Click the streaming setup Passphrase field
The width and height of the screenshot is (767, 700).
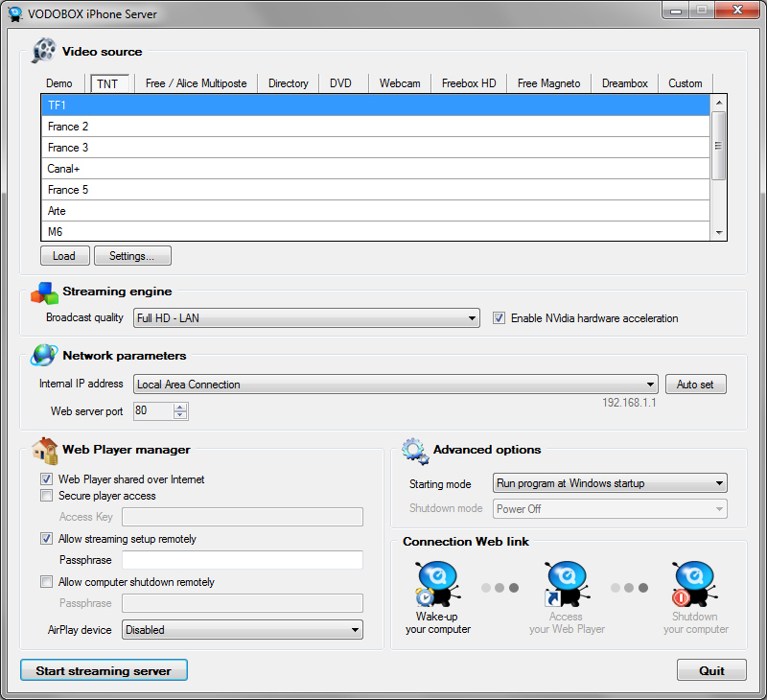coord(243,560)
